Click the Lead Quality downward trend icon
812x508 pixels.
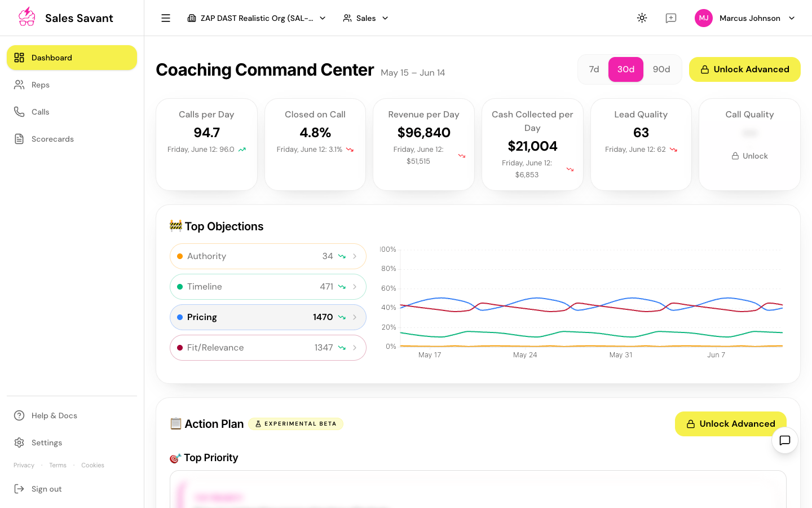click(673, 150)
